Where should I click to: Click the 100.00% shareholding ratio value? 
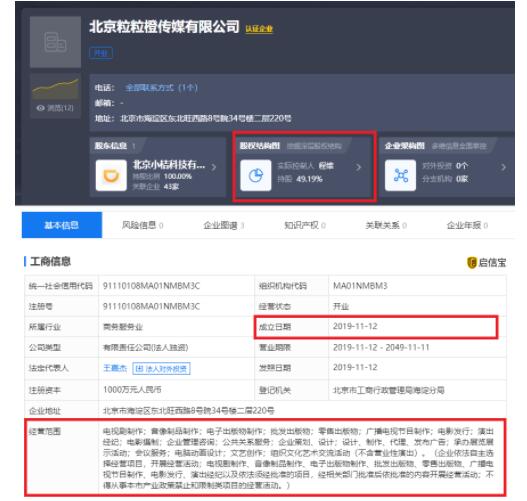178,176
